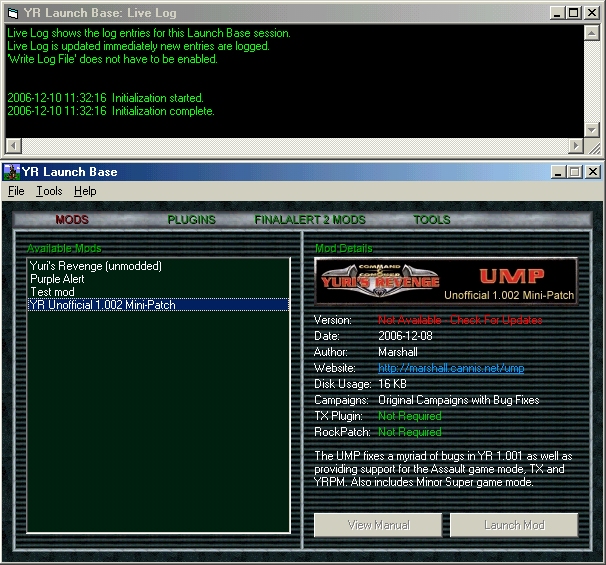
Task: Click the YR Launch Base title bar icon
Action: point(12,172)
